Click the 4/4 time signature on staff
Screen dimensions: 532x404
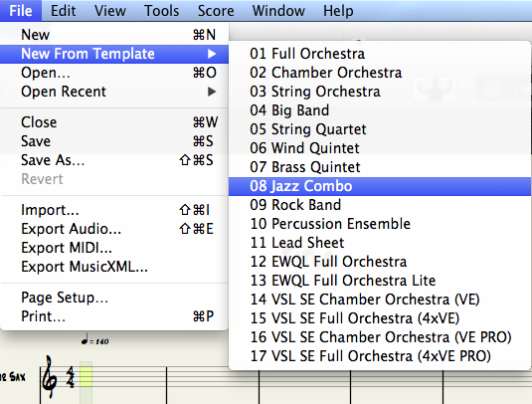coord(71,377)
